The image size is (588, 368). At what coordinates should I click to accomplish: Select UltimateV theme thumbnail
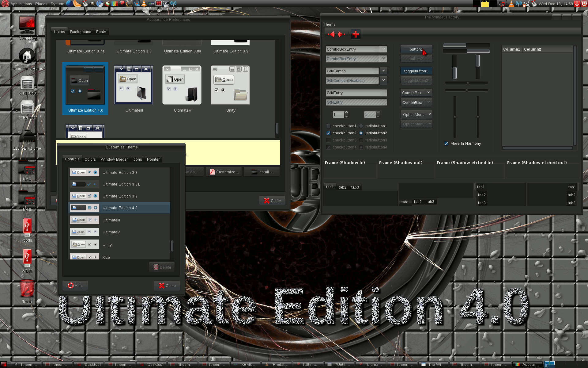pos(182,89)
